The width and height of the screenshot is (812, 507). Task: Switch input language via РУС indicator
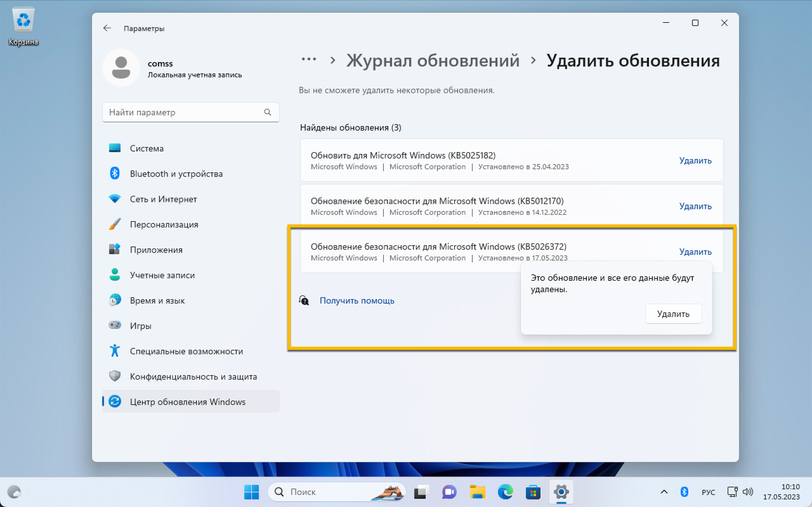click(x=708, y=492)
